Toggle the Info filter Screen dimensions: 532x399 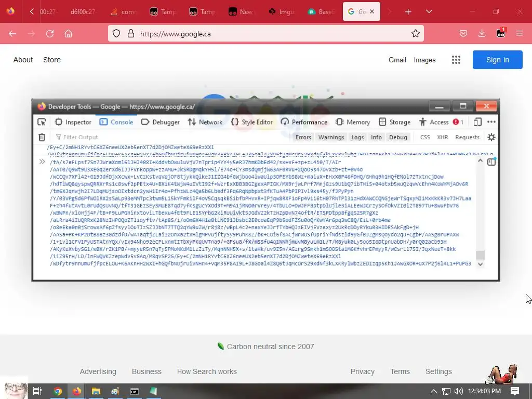pos(376,137)
